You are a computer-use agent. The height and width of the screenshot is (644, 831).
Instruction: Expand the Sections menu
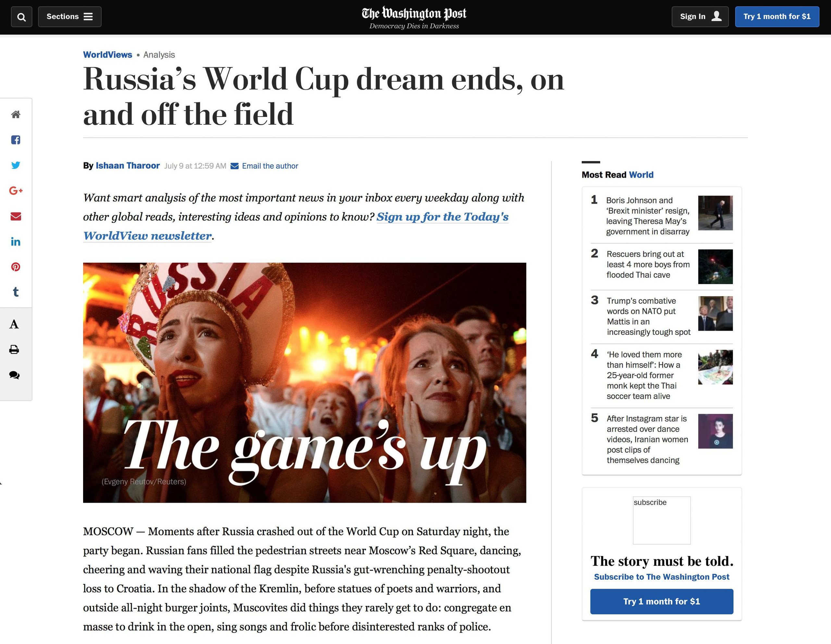(70, 17)
